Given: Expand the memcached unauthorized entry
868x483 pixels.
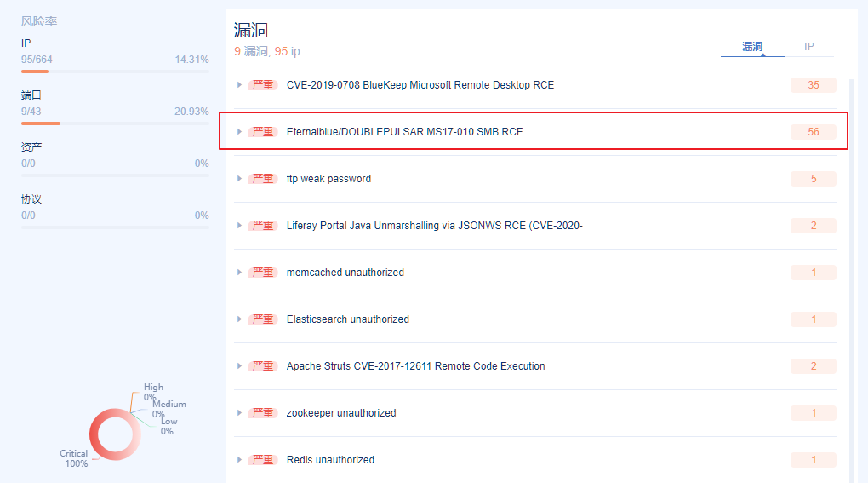Looking at the screenshot, I should coord(239,273).
